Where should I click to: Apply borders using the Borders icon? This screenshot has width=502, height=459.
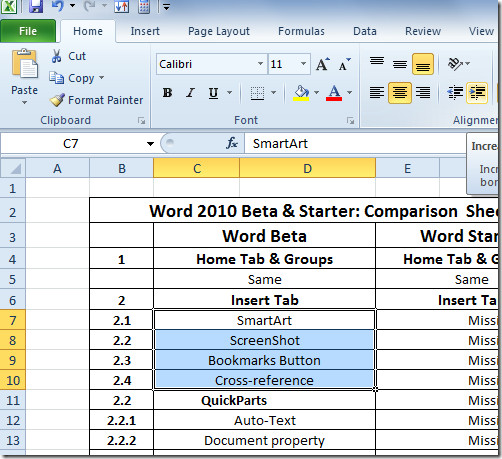coord(257,93)
